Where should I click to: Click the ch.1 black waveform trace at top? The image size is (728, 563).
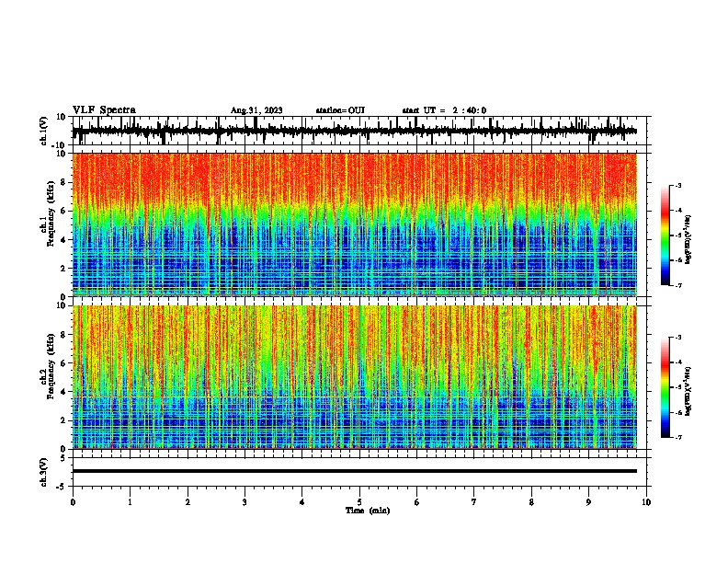354,131
